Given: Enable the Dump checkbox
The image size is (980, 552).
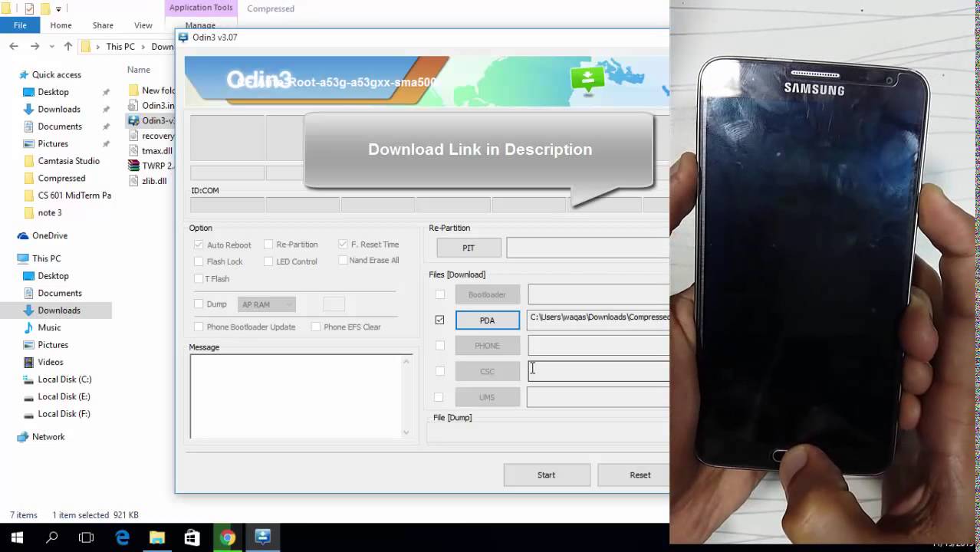Looking at the screenshot, I should 199,304.
